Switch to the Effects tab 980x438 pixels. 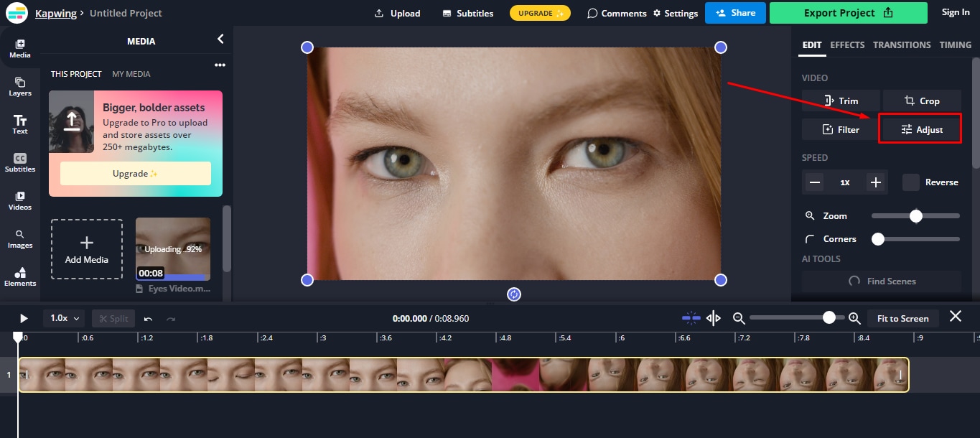[x=847, y=45]
